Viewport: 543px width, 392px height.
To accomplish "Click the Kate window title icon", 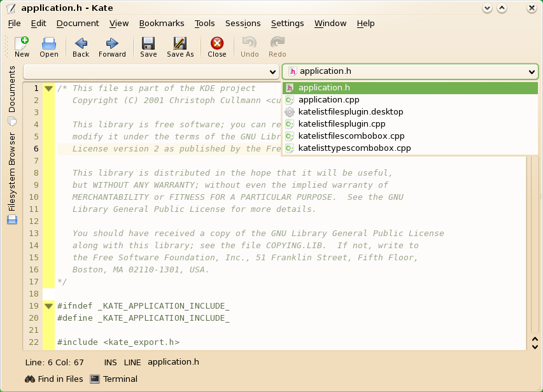I will coord(11,8).
